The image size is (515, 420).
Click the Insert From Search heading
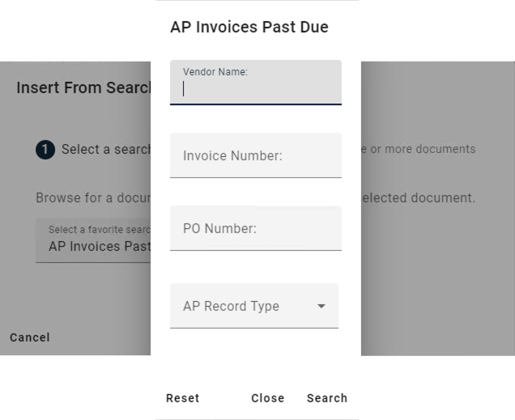(83, 87)
